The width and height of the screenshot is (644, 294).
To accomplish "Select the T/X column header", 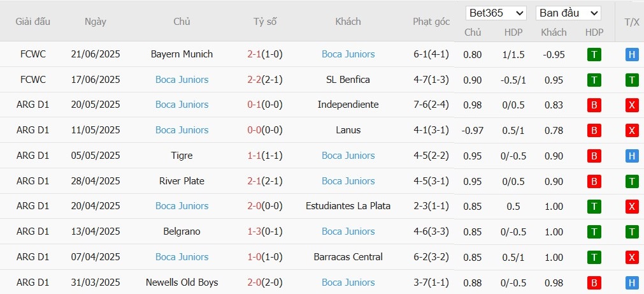I will click(x=632, y=22).
